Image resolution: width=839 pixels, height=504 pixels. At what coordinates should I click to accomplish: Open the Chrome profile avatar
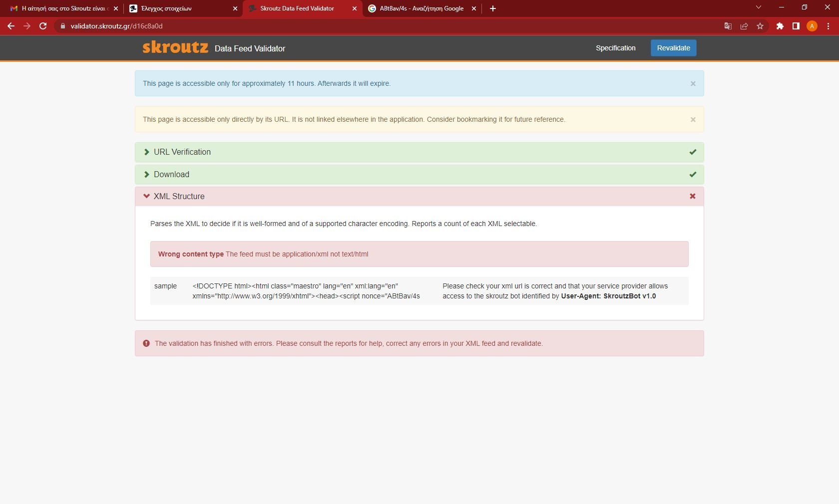[x=812, y=26]
